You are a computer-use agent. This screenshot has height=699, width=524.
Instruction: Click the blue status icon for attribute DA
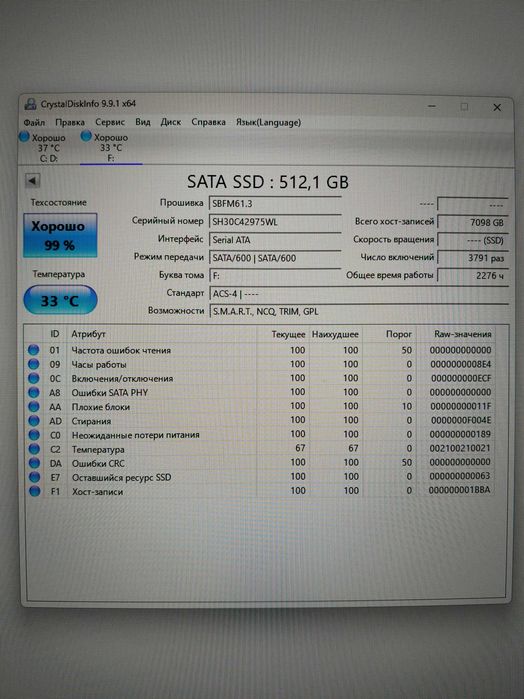click(x=33, y=463)
